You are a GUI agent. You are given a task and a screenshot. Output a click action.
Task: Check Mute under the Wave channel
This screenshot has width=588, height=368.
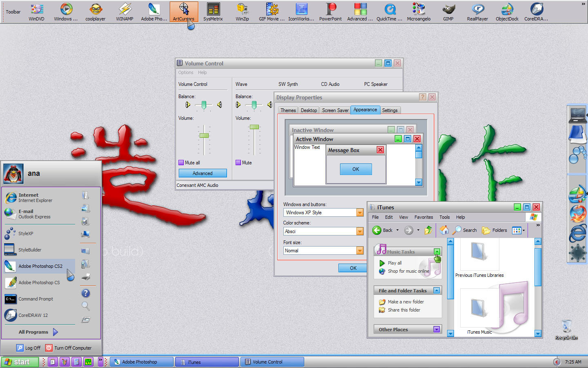click(238, 163)
